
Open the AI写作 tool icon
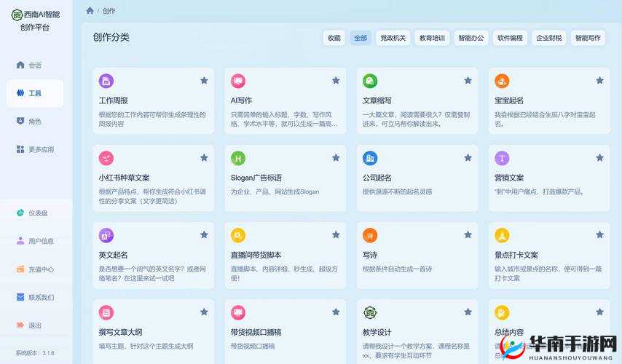[238, 81]
